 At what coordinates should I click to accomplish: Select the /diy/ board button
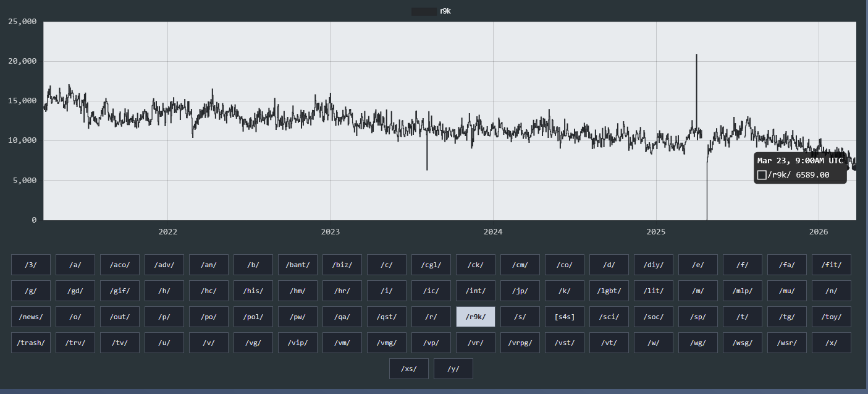(654, 265)
